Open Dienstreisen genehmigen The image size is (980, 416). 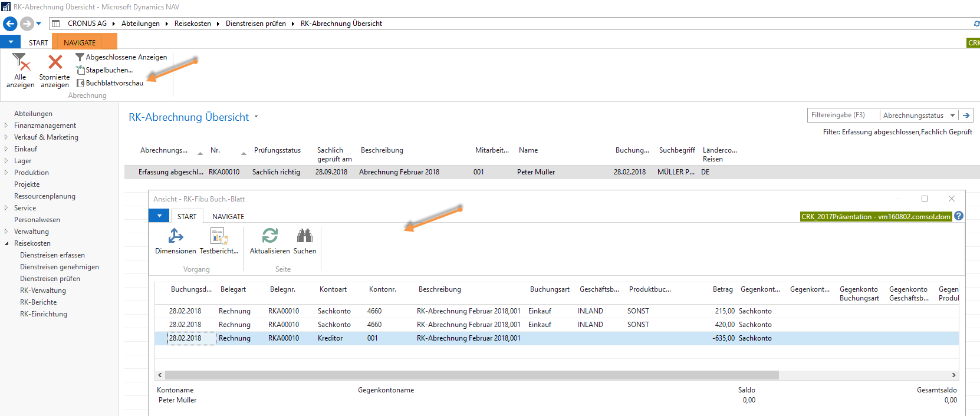tap(60, 267)
